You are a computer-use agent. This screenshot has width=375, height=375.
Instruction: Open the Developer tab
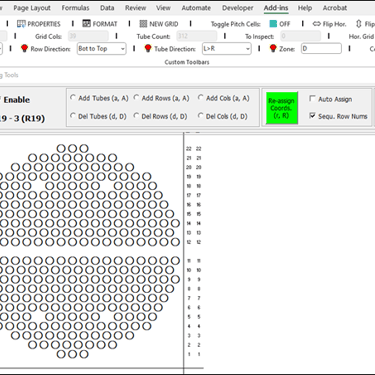pos(238,8)
